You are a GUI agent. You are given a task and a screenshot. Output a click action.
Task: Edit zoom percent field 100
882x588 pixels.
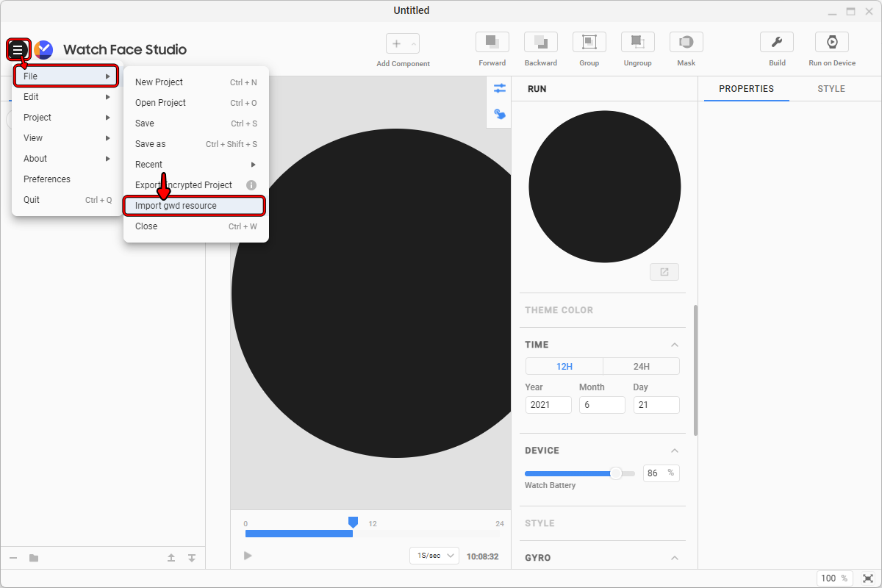click(x=835, y=578)
